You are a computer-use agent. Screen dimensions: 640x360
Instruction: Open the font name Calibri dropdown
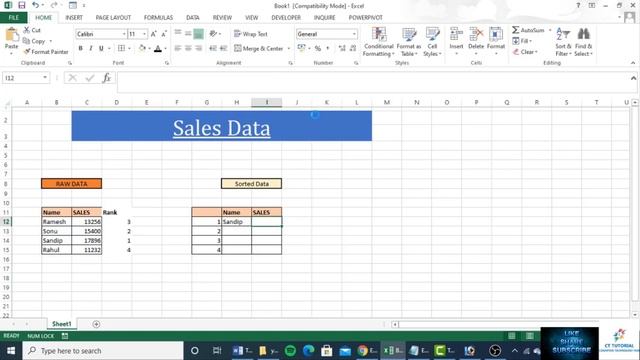(x=124, y=34)
